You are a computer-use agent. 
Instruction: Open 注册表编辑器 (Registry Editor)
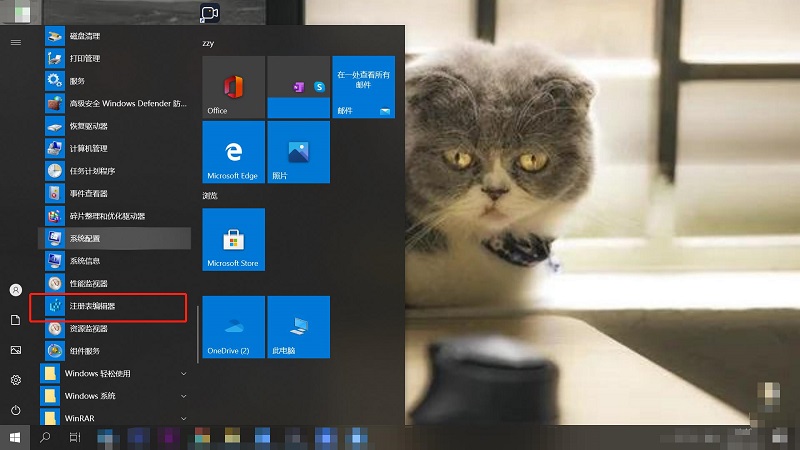[x=92, y=306]
